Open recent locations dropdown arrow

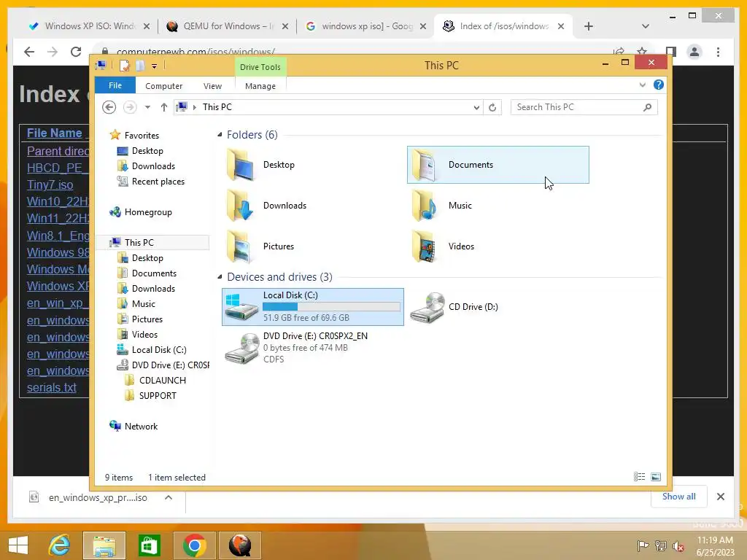pyautogui.click(x=147, y=107)
